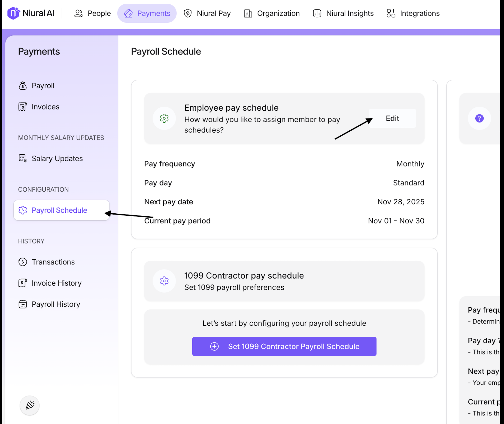This screenshot has height=424, width=504.
Task: Open the Organization menu item
Action: (x=272, y=13)
